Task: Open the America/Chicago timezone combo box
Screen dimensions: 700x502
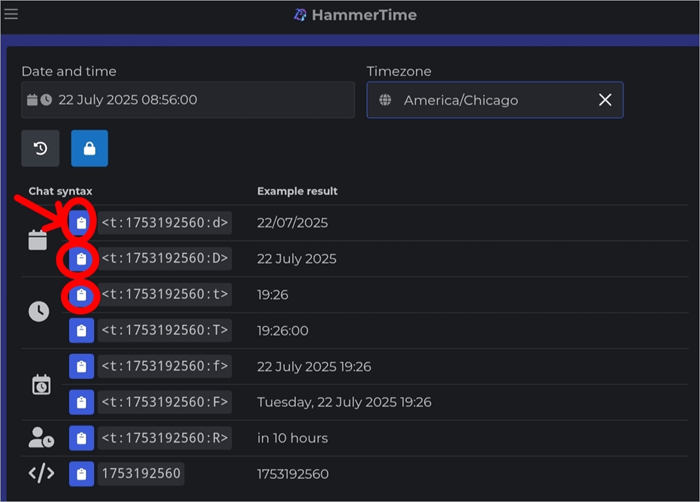Action: point(495,100)
